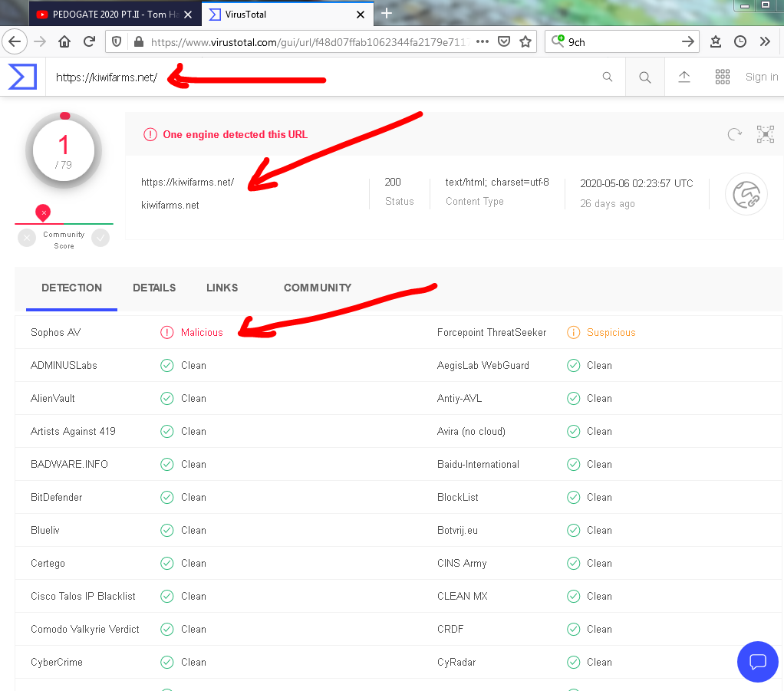The image size is (784, 691).
Task: Close the PEDOGATE 2020 YouTube tab
Action: tap(188, 15)
